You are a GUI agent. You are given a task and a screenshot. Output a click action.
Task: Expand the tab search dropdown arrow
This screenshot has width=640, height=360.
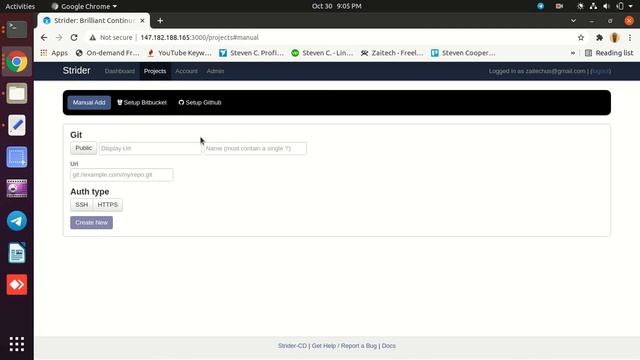click(573, 20)
